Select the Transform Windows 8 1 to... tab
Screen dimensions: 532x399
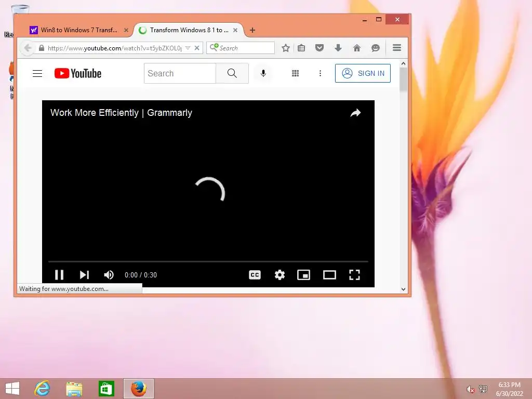click(x=189, y=30)
